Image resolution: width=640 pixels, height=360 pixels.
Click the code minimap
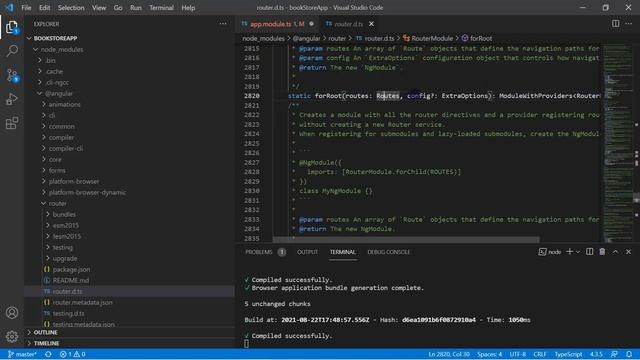[617, 143]
